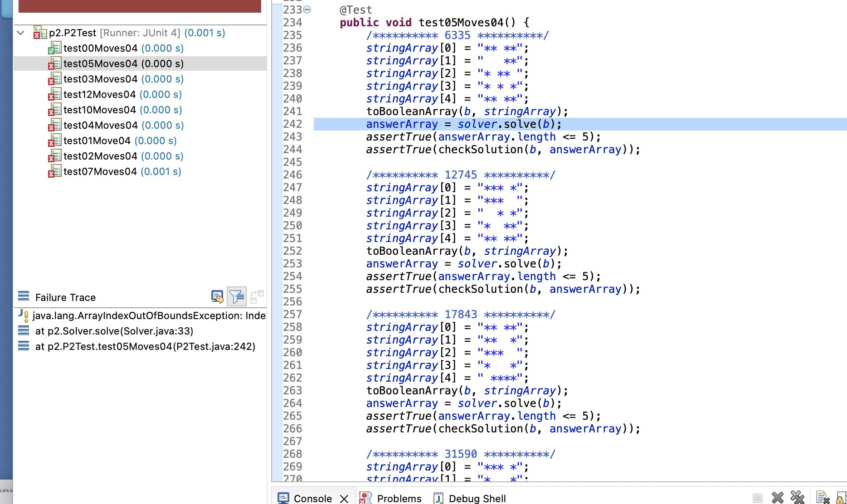Click the Console tab monitor icon
847x504 pixels.
click(x=283, y=498)
